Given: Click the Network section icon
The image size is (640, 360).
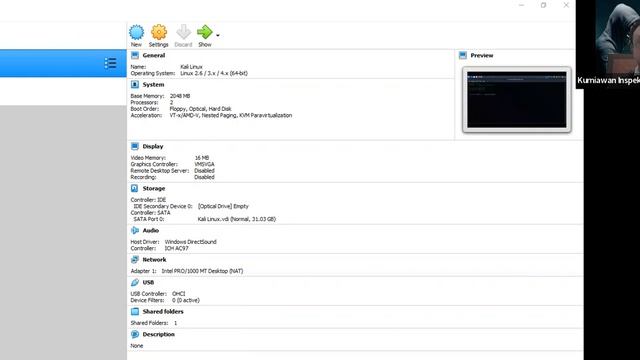Looking at the screenshot, I should (135, 260).
